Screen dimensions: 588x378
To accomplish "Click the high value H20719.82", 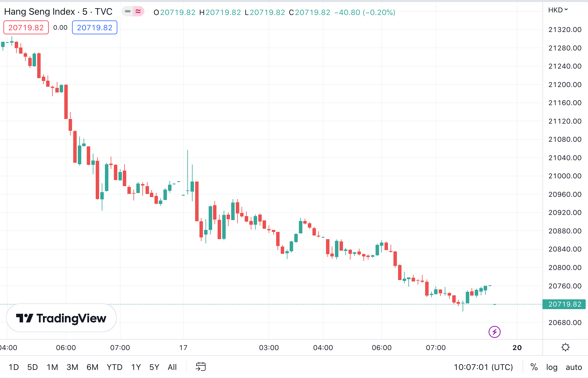I will click(220, 12).
